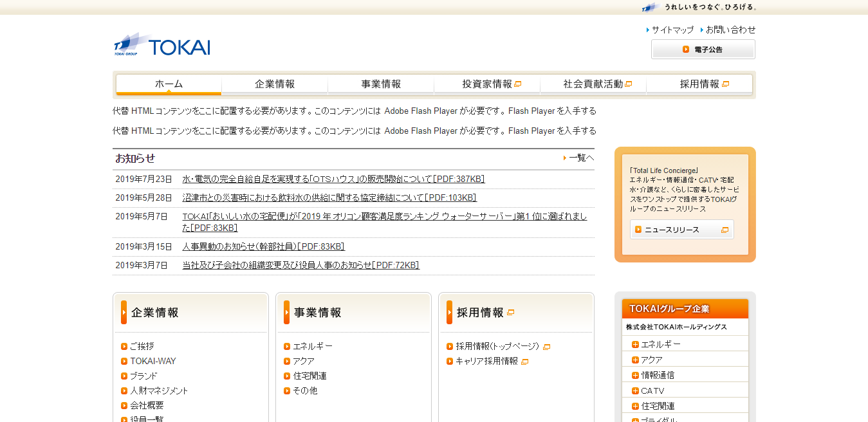Click the TOKAI Group logo

[x=162, y=44]
